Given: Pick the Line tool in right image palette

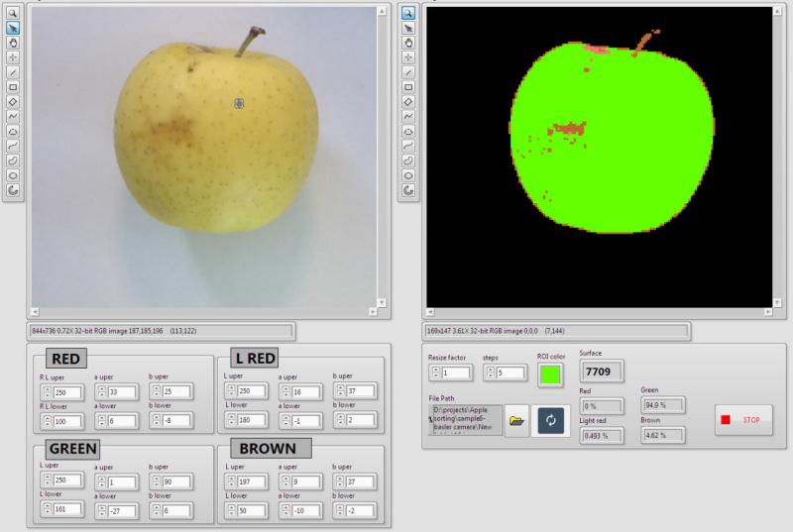Looking at the screenshot, I should pos(407,72).
